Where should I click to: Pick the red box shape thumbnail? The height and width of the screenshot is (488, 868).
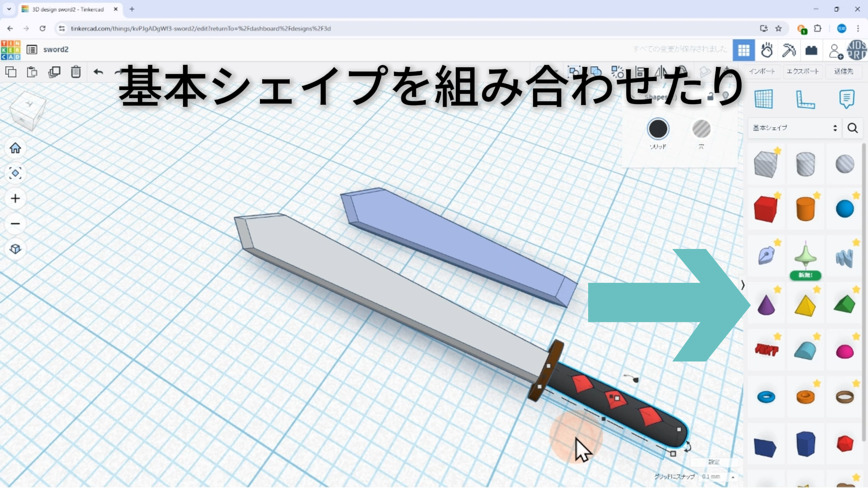[x=765, y=209]
